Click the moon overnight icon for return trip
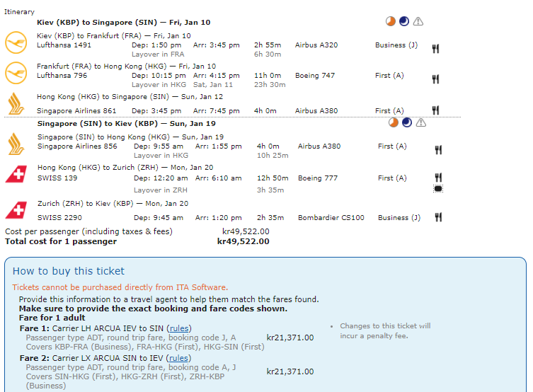The width and height of the screenshot is (533, 392). 407,123
